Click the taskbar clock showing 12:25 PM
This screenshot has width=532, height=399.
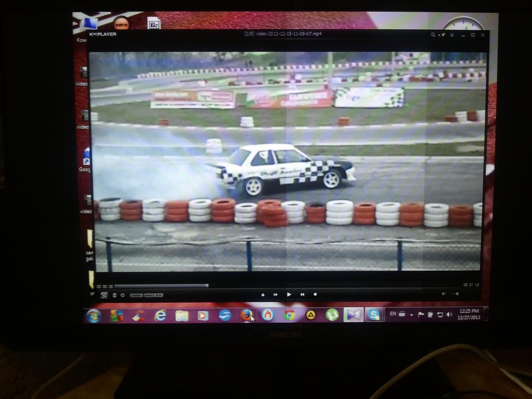(x=469, y=314)
